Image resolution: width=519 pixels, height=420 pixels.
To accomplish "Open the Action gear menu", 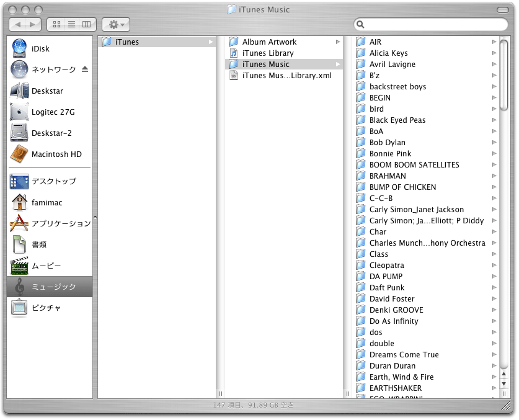I will 116,24.
